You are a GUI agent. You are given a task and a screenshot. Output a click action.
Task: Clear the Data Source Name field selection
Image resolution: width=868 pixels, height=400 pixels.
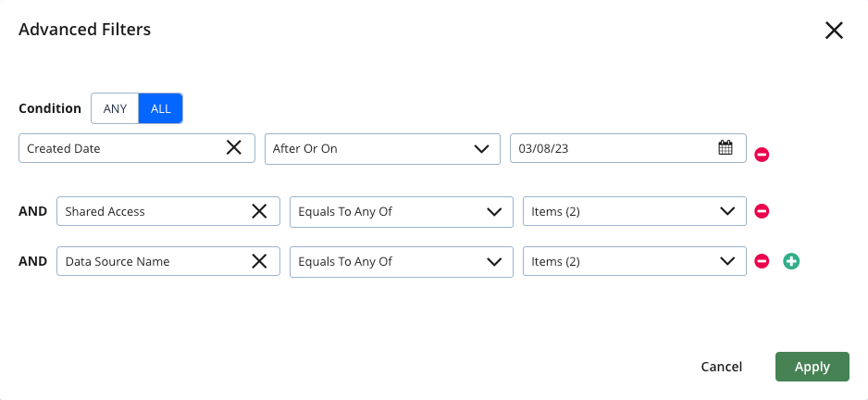[259, 261]
